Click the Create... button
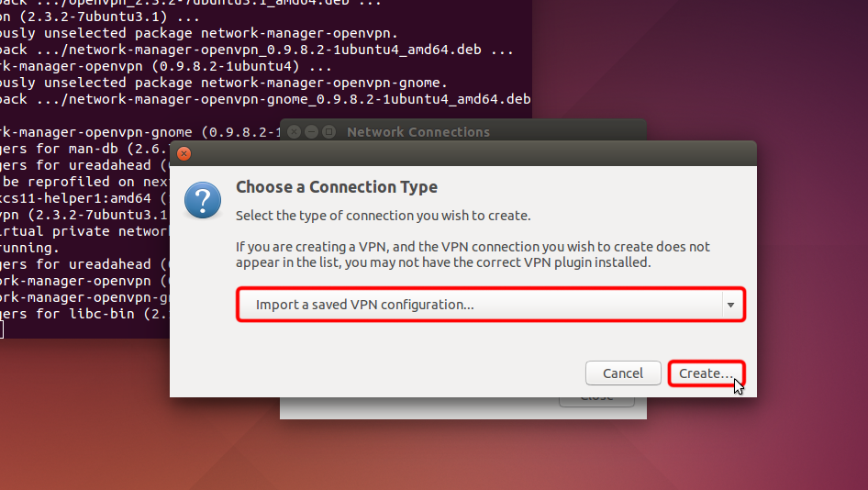 [x=706, y=373]
